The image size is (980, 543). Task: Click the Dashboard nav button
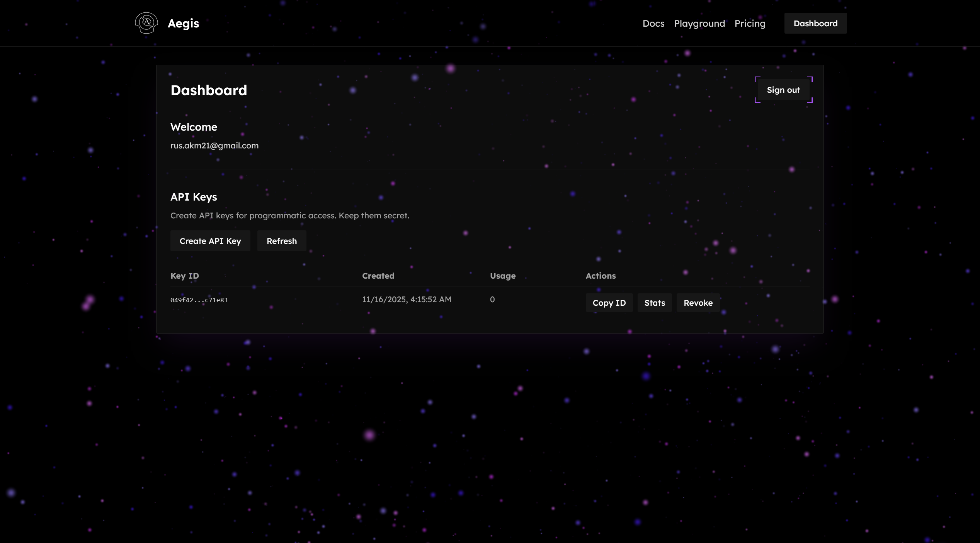815,24
